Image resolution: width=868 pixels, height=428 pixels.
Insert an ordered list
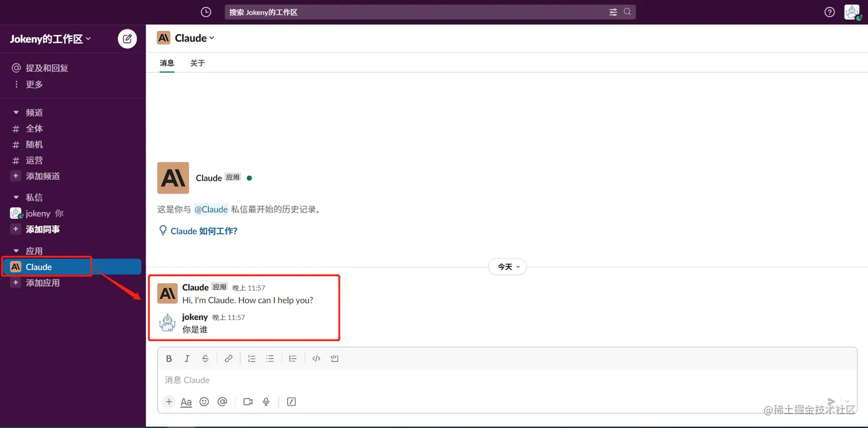[251, 358]
